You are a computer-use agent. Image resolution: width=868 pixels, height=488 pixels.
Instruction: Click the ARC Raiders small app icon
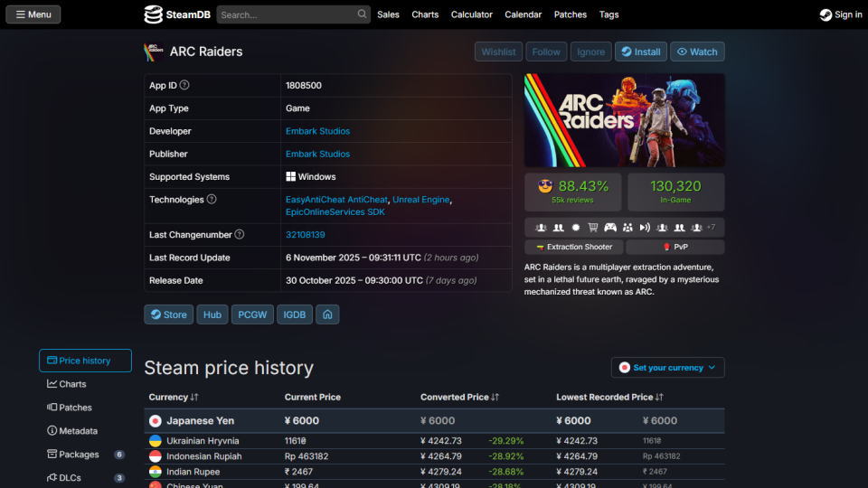coord(154,52)
